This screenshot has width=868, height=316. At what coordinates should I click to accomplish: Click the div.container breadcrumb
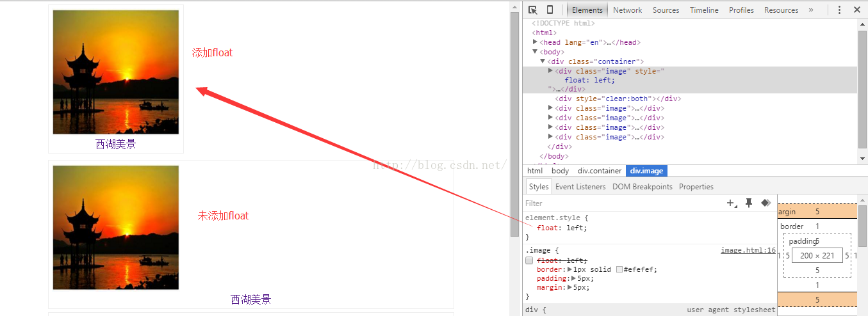(600, 171)
